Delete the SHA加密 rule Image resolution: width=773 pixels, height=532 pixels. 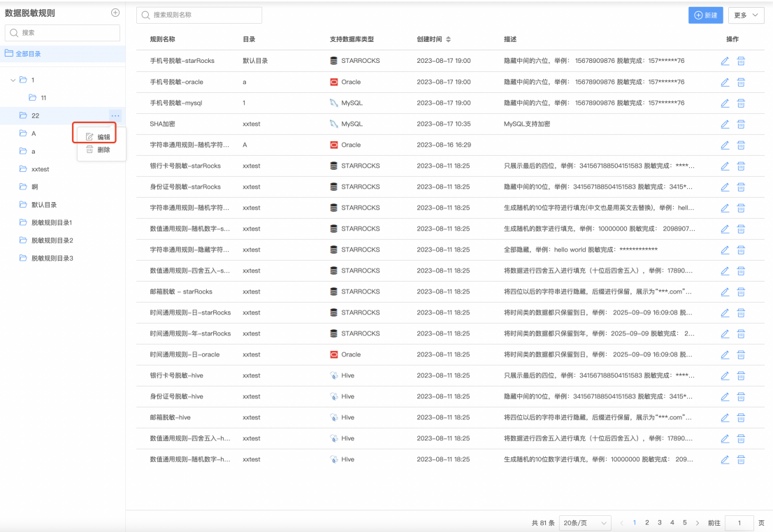coord(740,124)
